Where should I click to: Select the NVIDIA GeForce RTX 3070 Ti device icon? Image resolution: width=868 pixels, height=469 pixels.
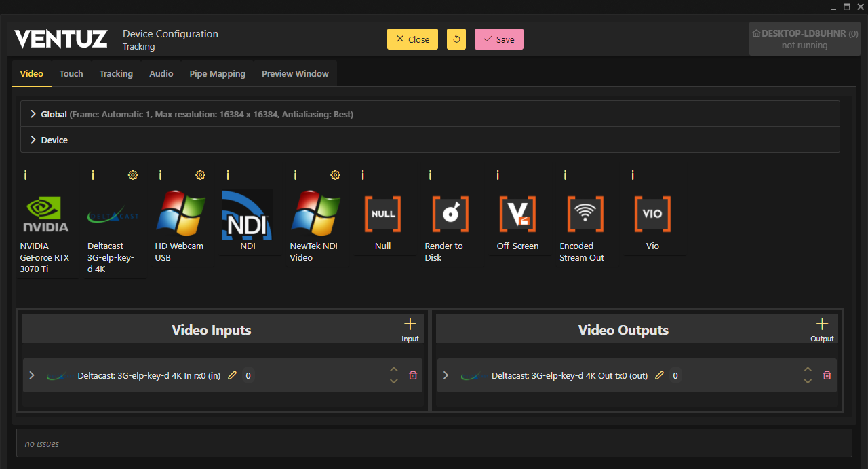45,214
